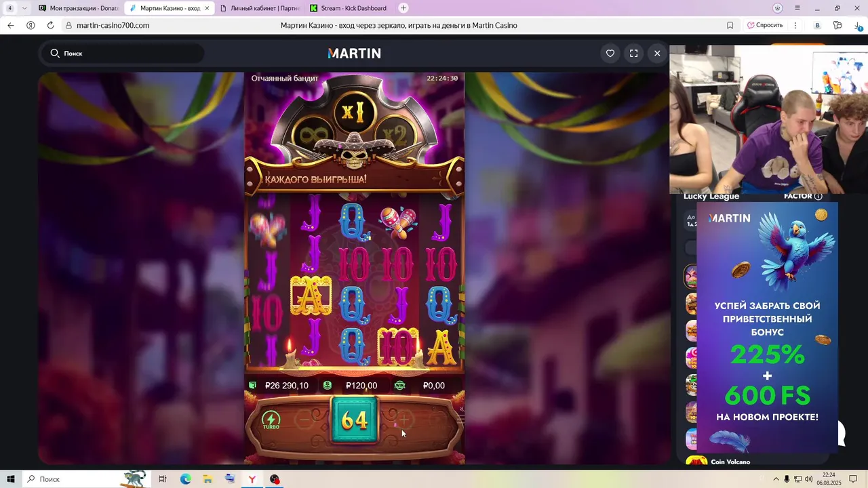Bookmark this page
This screenshot has width=868, height=488.
[730, 25]
